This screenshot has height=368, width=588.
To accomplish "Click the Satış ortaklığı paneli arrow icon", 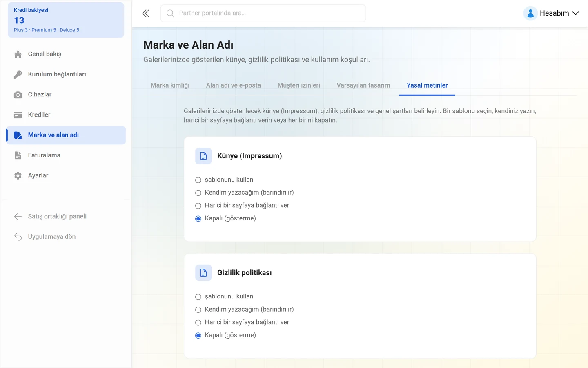I will pyautogui.click(x=18, y=217).
